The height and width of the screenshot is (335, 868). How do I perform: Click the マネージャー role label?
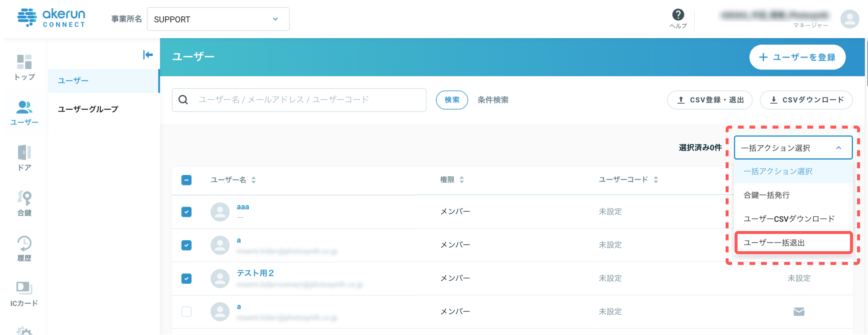pyautogui.click(x=811, y=25)
